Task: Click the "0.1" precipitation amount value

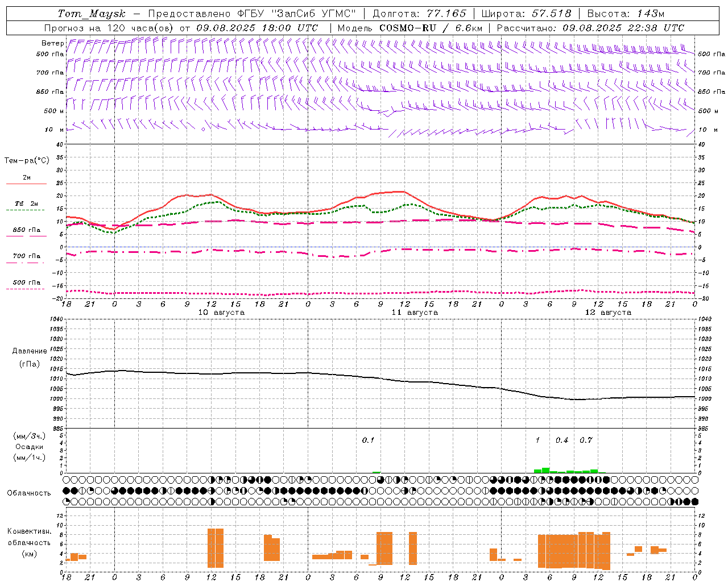Action: 368,440
